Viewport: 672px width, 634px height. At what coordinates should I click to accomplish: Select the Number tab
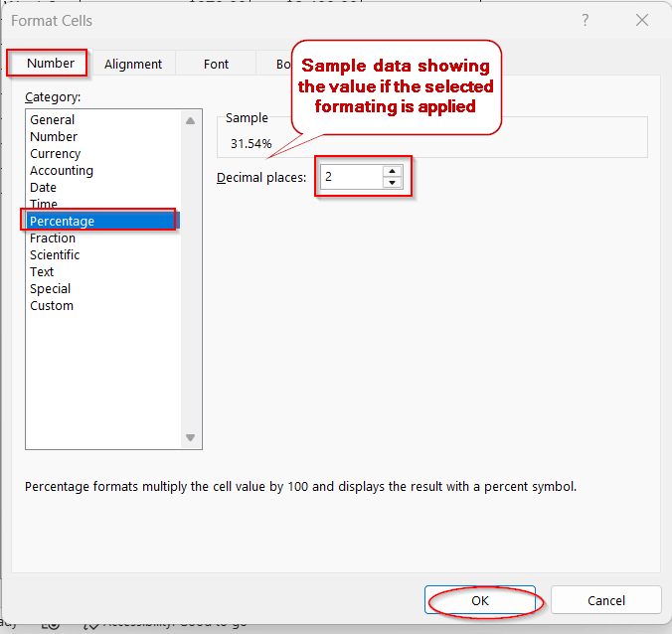[x=51, y=63]
